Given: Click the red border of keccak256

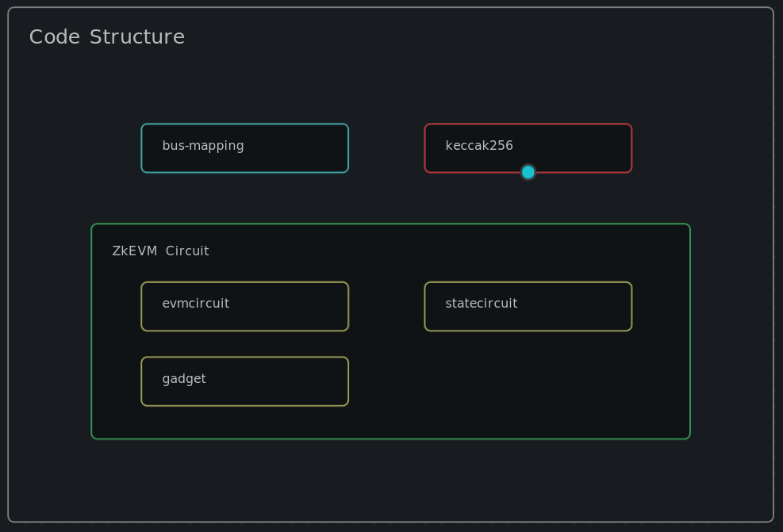Looking at the screenshot, I should tap(528, 124).
